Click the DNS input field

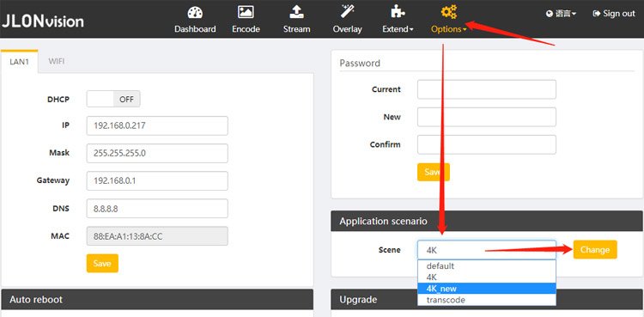(x=157, y=209)
